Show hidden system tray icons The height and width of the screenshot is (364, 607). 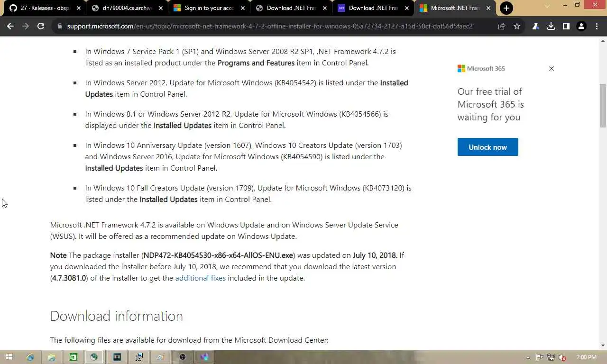point(528,357)
